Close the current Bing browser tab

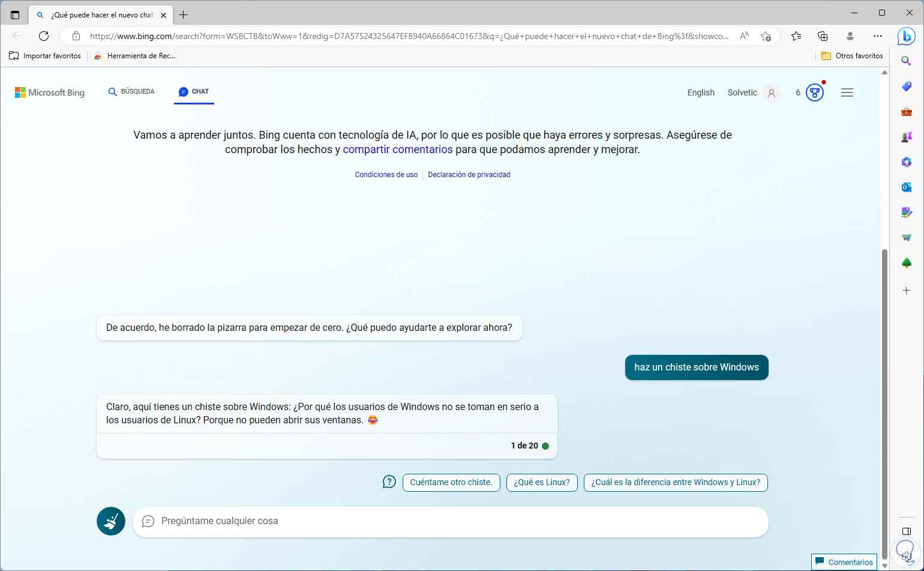coord(164,14)
